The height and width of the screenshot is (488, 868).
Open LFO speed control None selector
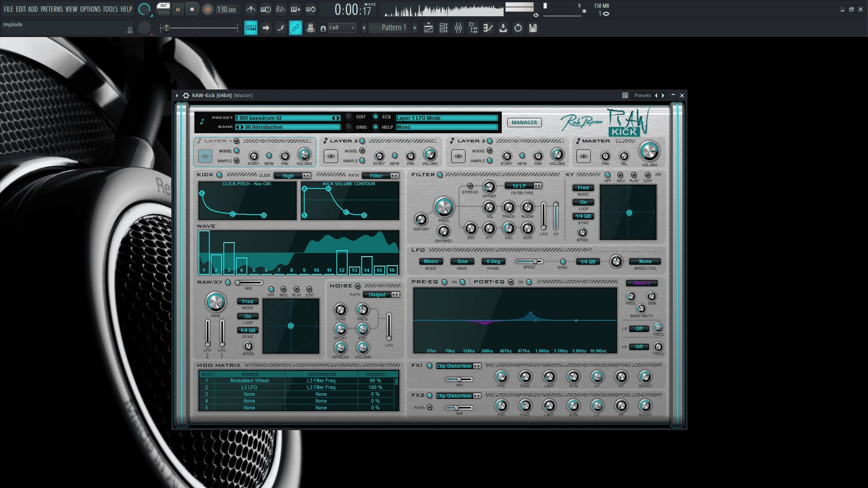[645, 262]
